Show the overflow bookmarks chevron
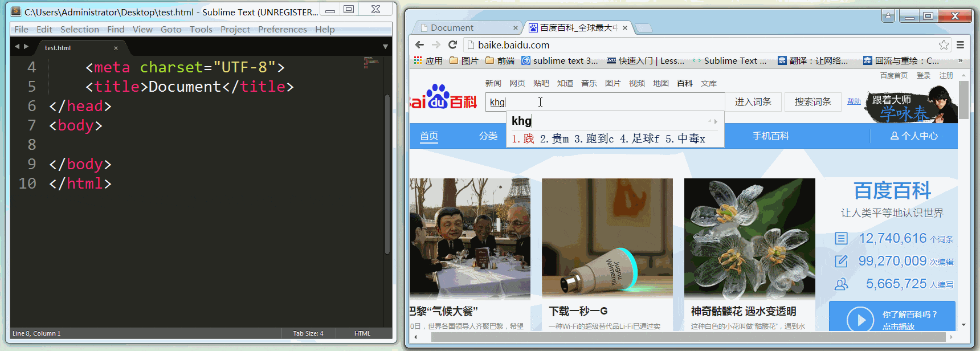Viewport: 980px width, 351px height. pos(960,60)
